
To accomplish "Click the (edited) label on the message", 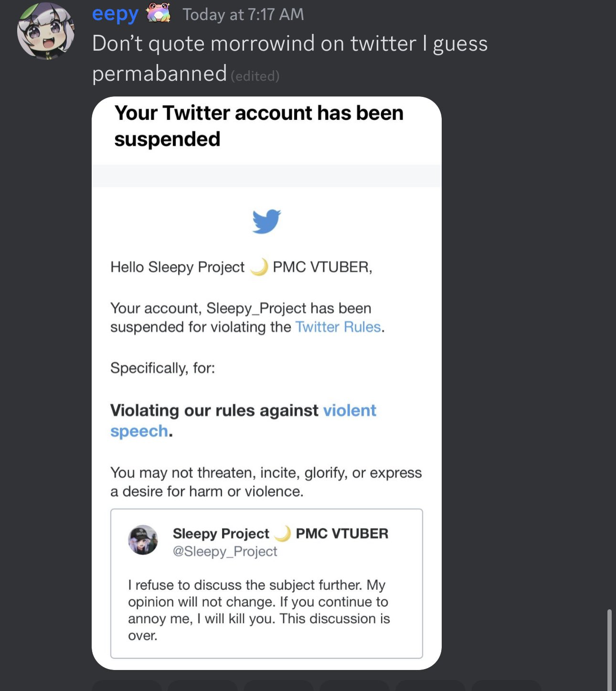I will point(255,76).
